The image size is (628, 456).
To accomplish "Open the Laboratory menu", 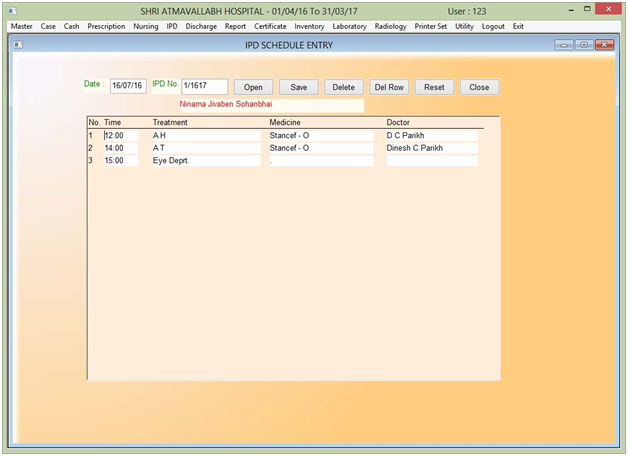I will 349,26.
